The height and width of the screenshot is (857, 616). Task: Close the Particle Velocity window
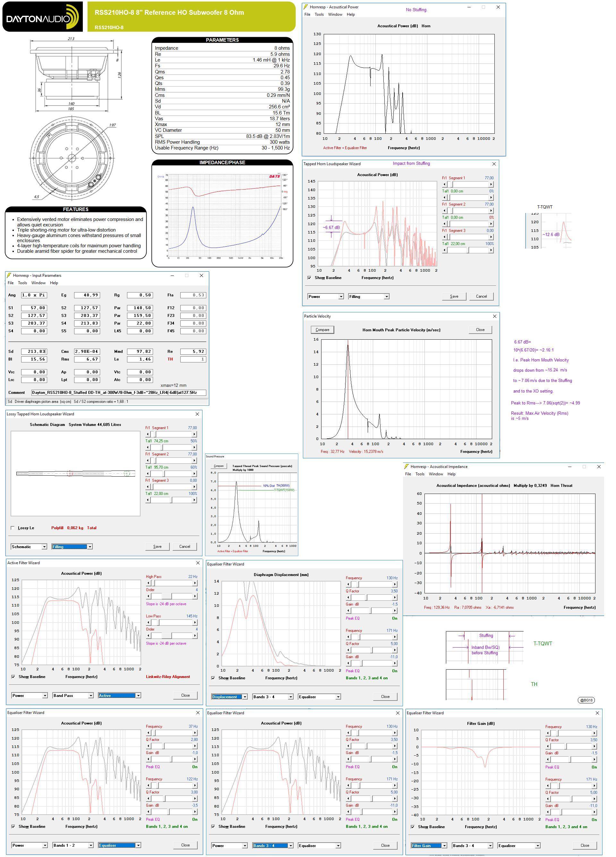495,316
